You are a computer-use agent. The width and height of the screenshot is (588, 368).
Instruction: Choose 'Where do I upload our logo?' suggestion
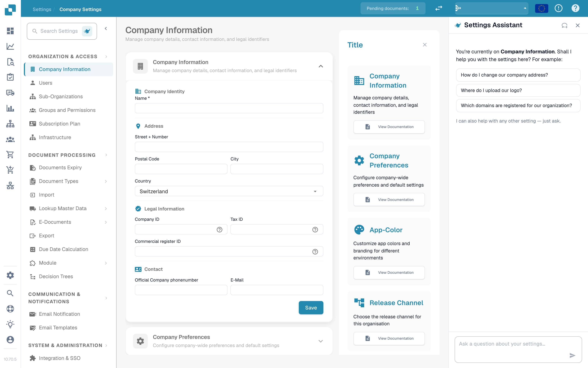click(x=518, y=90)
